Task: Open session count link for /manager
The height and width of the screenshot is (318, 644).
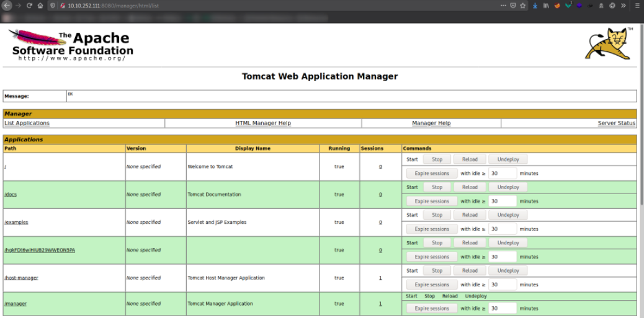Action: click(380, 304)
